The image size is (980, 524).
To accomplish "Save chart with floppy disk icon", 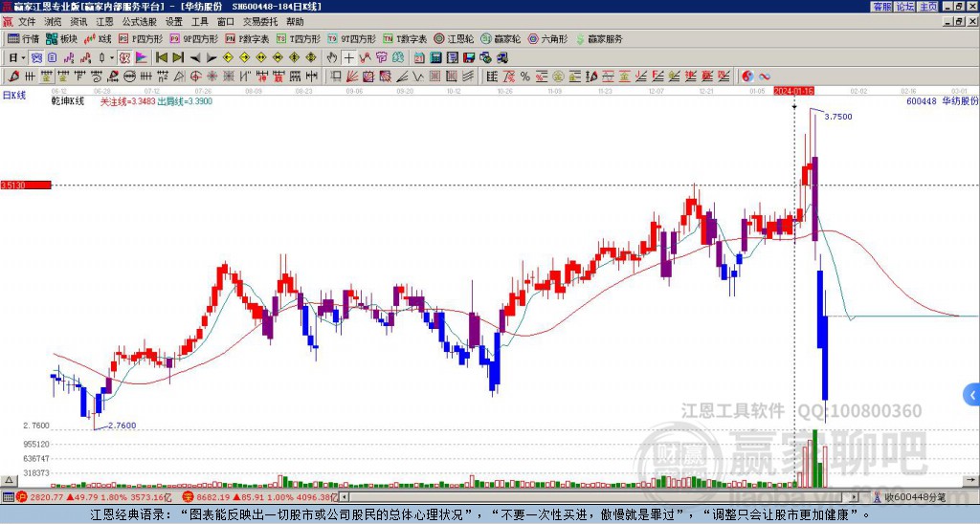I will [x=469, y=57].
